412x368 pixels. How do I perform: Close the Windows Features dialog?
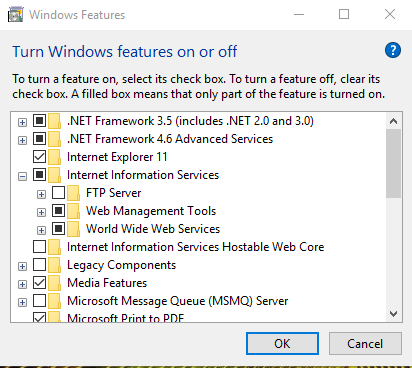tap(390, 14)
